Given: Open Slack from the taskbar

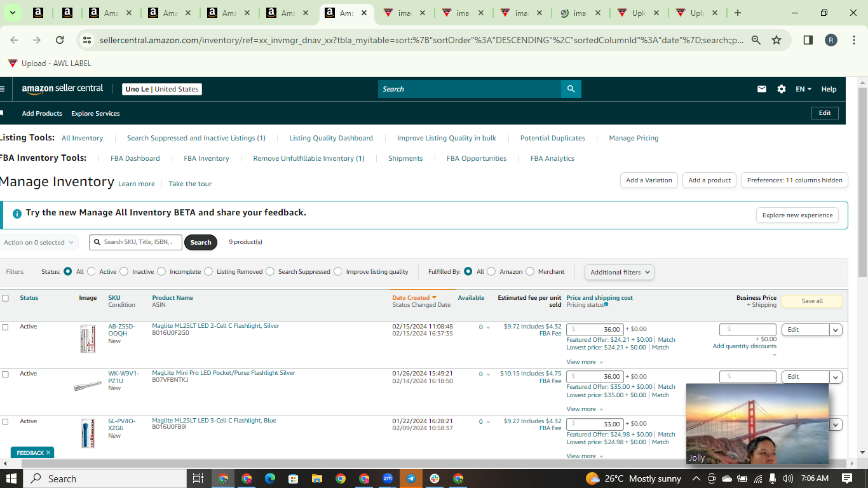Looking at the screenshot, I should (435, 478).
